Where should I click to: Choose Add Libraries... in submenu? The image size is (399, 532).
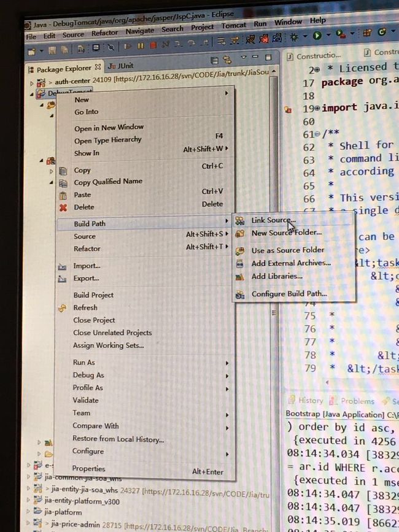(294, 277)
